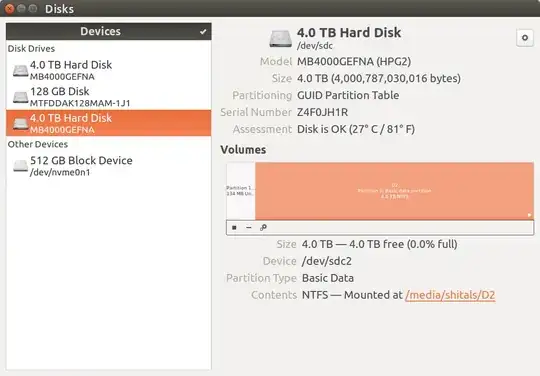The height and width of the screenshot is (376, 540).
Task: Delete the selected partition with the minus button
Action: (x=249, y=227)
